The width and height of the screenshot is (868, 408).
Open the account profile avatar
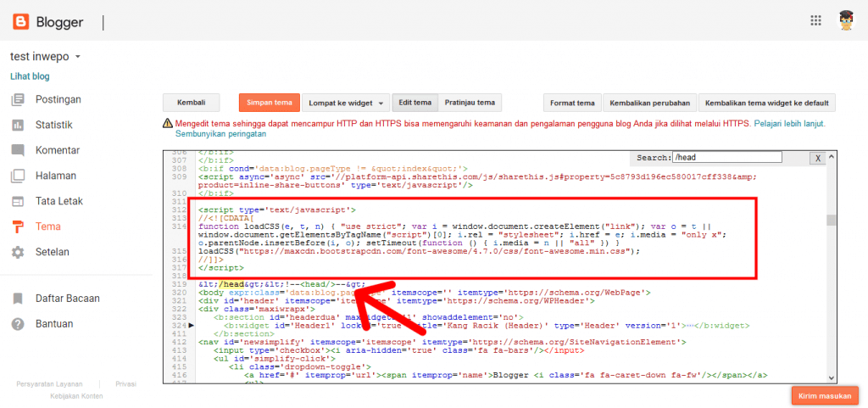[845, 20]
